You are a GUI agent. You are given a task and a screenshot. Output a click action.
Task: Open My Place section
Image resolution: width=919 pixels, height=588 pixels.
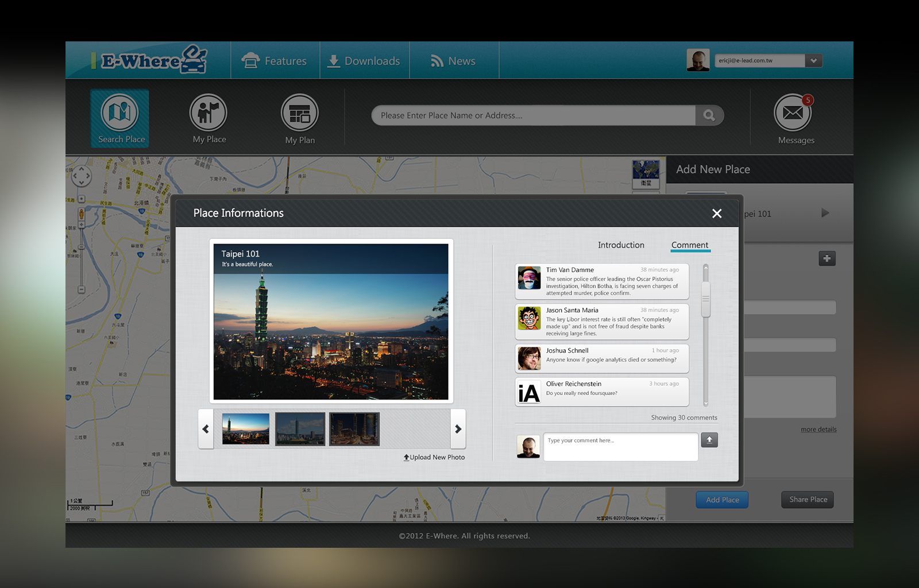(208, 113)
